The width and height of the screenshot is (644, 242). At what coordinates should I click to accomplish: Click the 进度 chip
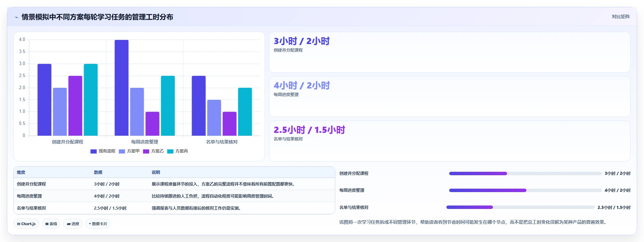73,224
